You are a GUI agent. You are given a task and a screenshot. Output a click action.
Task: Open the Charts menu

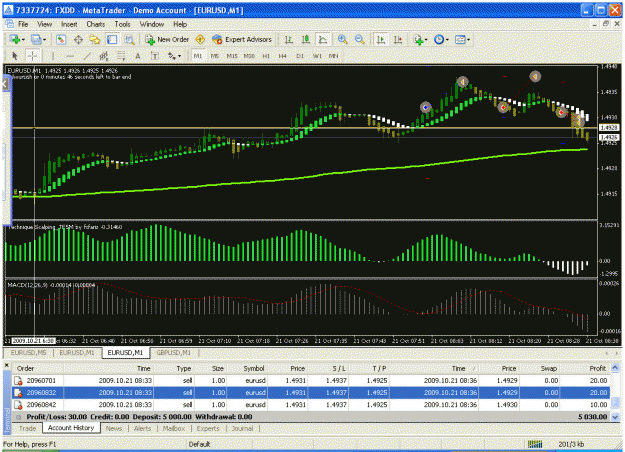(96, 24)
